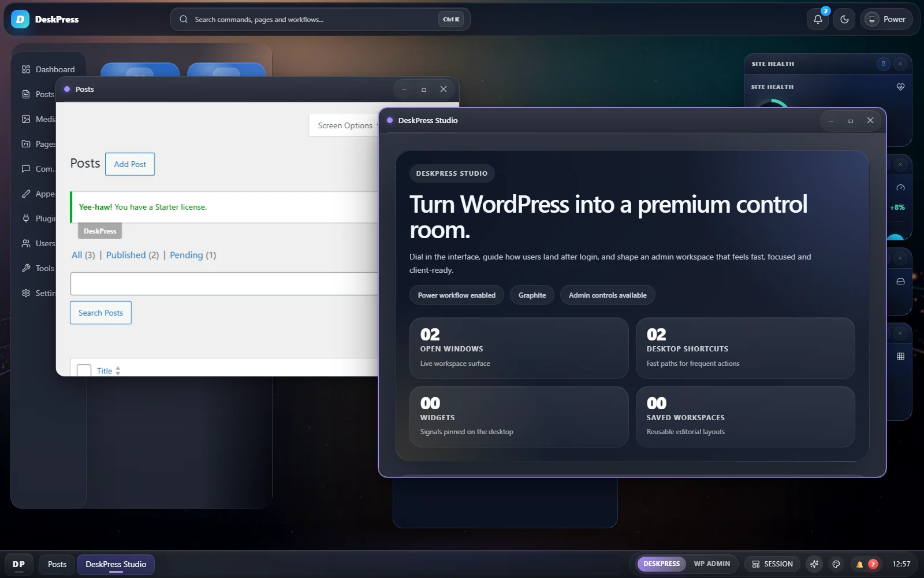This screenshot has width=924, height=578.
Task: Switch to WP ADMIN mode in taskbar toggle
Action: click(x=711, y=564)
